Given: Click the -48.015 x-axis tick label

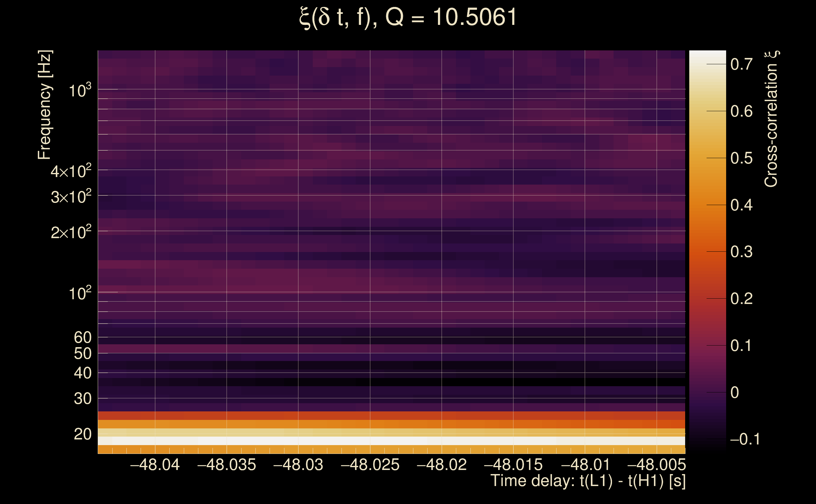Looking at the screenshot, I should 513,465.
